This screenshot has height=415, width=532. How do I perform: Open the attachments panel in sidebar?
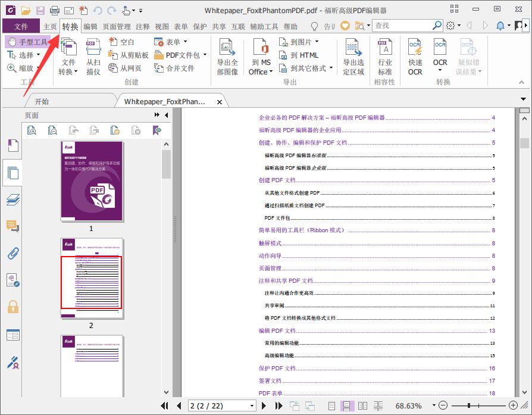click(12, 253)
